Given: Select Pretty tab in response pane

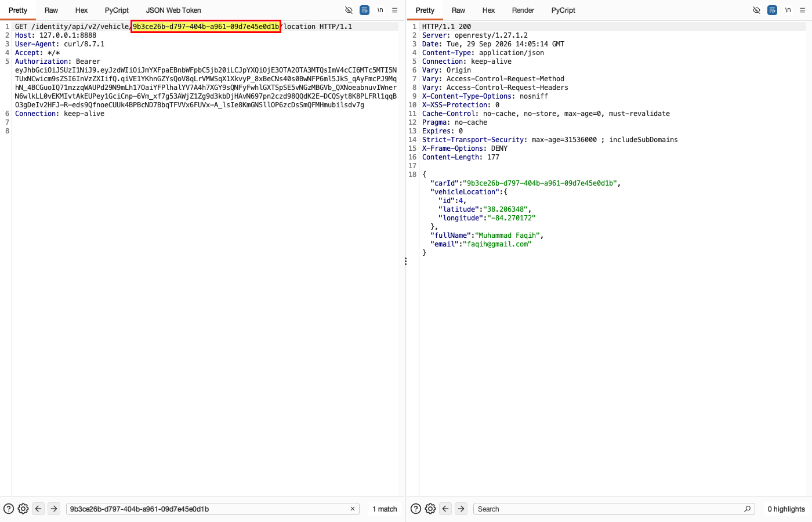Looking at the screenshot, I should tap(425, 10).
